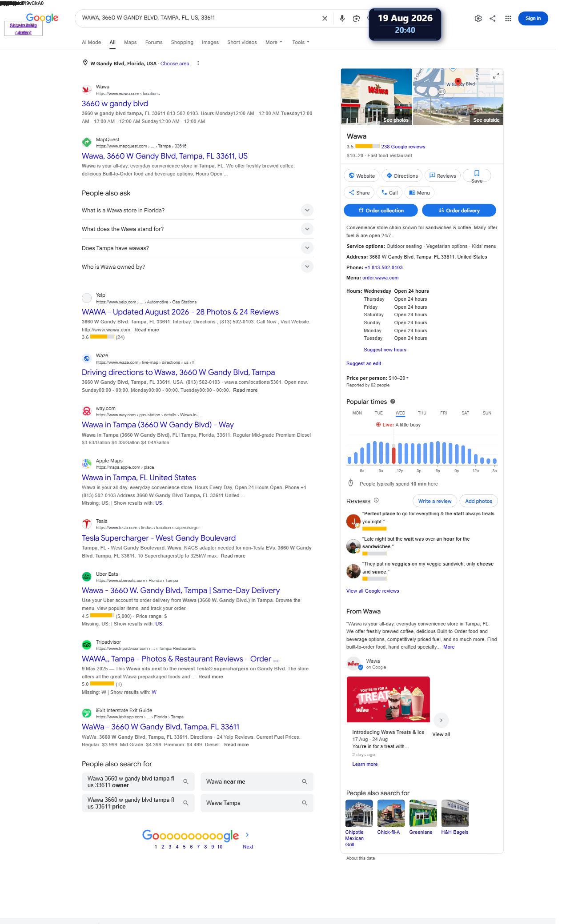Viewport: 562px width, 924px height.
Task: Search the Wawa owner related query
Action: coord(138,781)
